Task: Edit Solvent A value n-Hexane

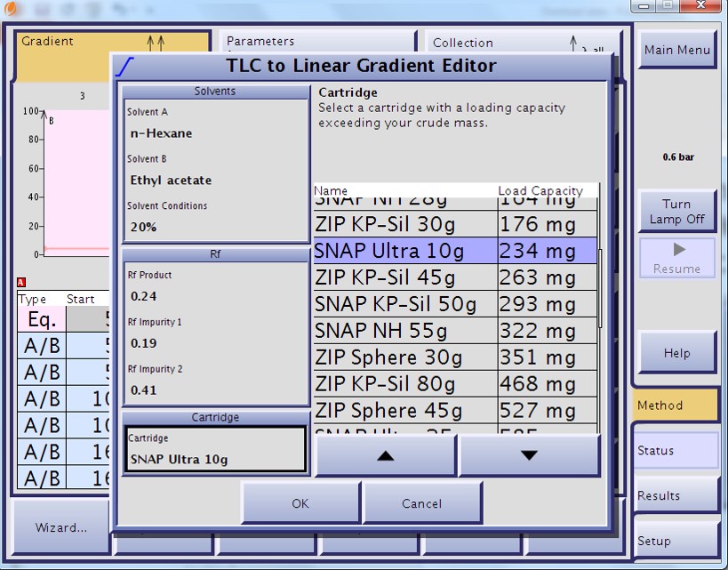Action: coord(161,133)
